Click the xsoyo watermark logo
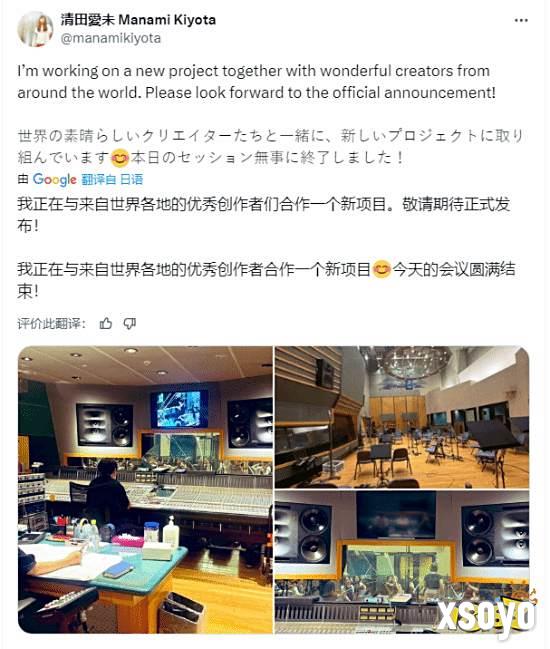The image size is (550, 649). coord(488,613)
